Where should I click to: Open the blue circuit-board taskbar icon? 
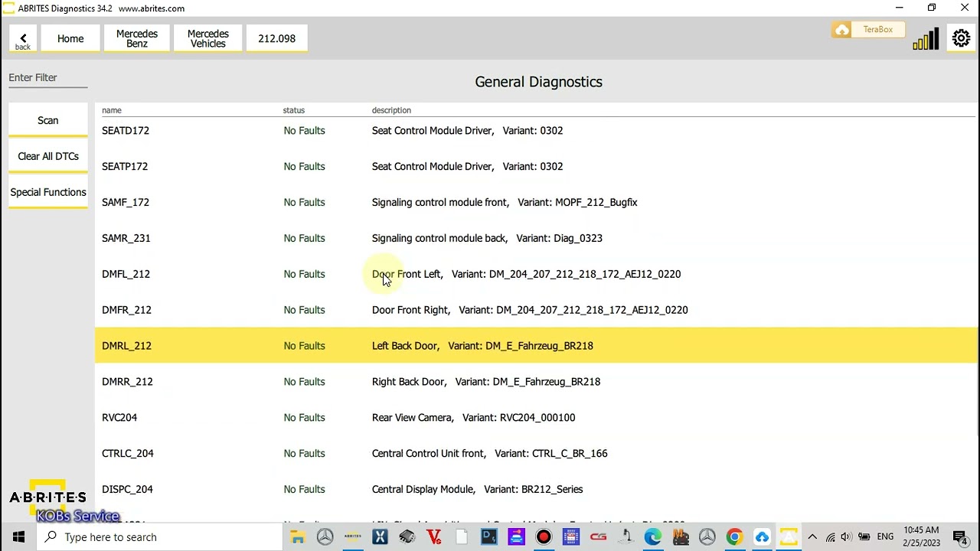coord(571,537)
